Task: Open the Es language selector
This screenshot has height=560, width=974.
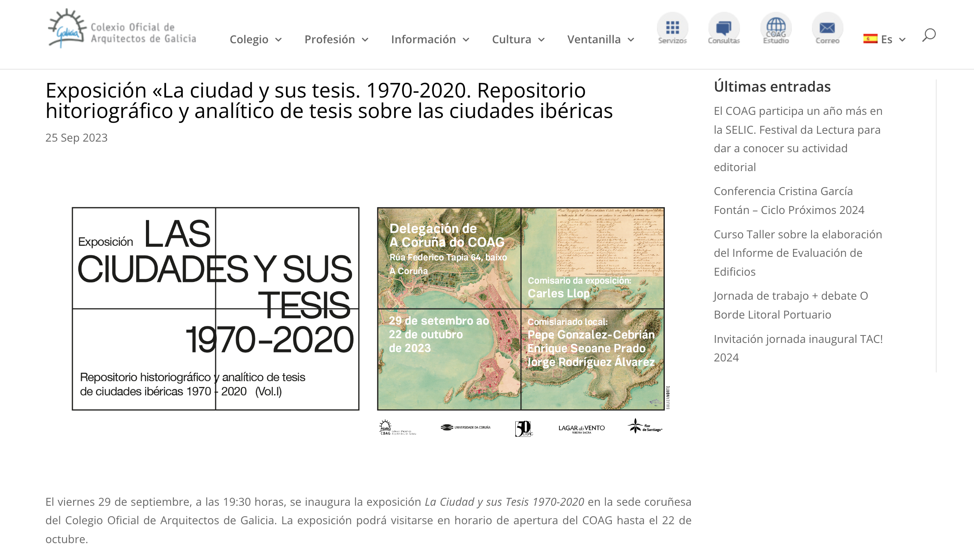Action: coord(887,39)
